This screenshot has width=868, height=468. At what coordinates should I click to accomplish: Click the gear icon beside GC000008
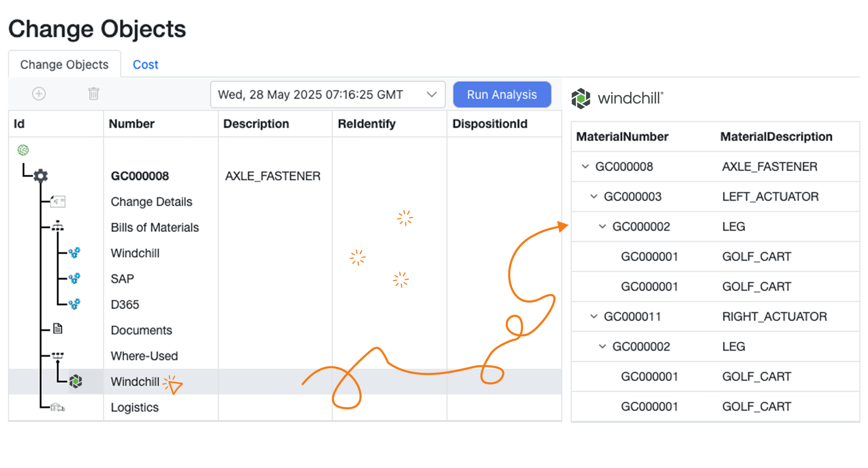tap(41, 176)
